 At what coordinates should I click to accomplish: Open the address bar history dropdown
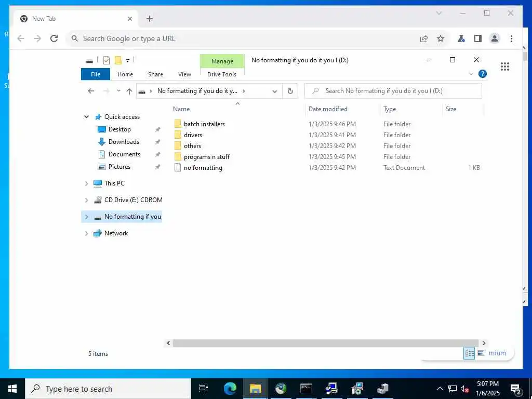(x=275, y=91)
